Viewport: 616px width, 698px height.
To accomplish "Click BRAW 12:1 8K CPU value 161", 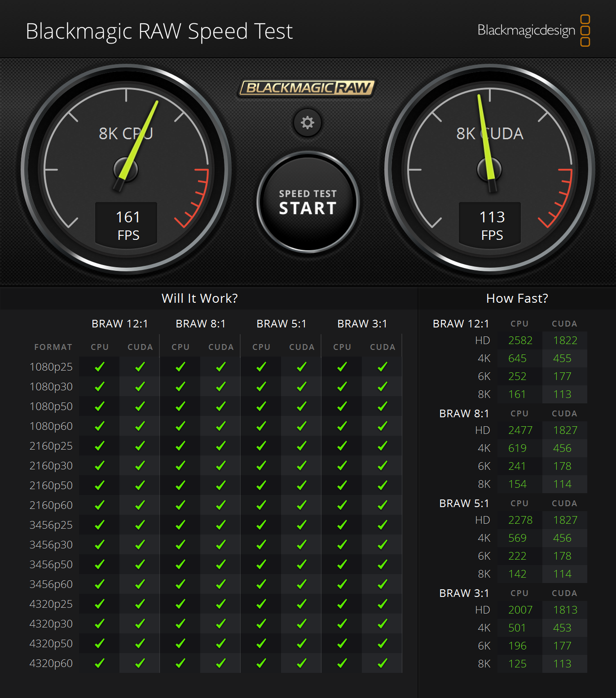I will point(517,394).
